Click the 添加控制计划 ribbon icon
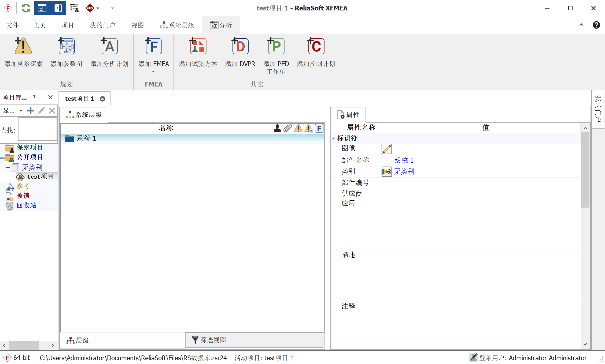Image resolution: width=605 pixels, height=364 pixels. point(316,46)
